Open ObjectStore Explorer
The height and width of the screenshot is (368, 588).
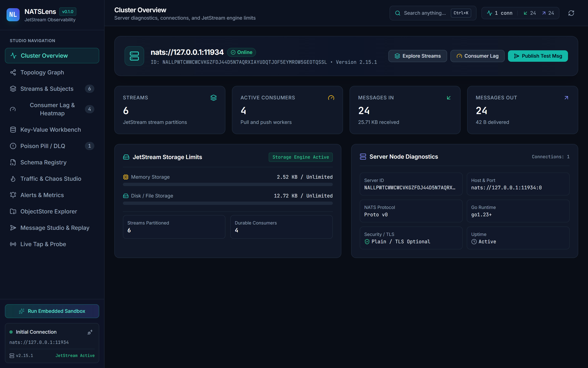(52, 212)
